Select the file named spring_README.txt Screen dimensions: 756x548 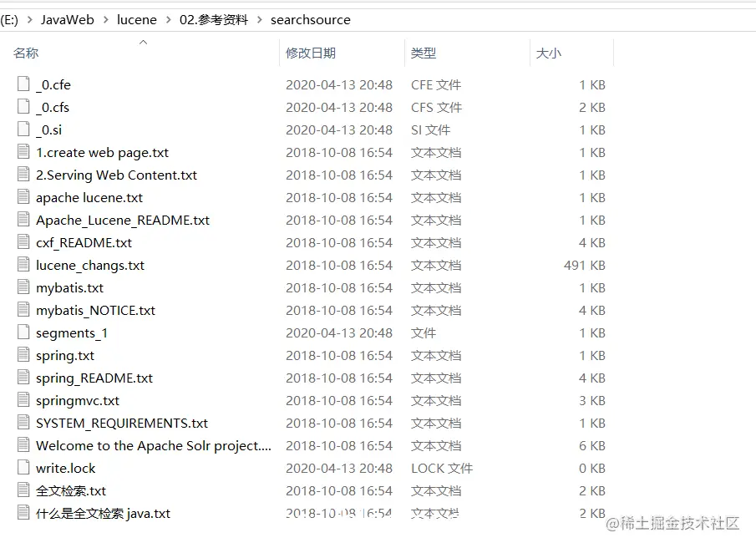94,378
